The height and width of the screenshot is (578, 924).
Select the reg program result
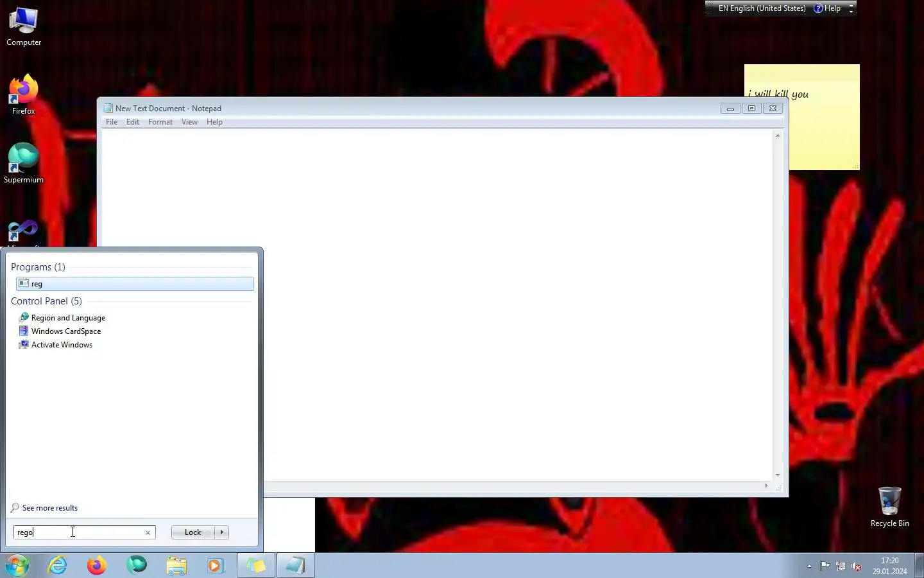[135, 284]
